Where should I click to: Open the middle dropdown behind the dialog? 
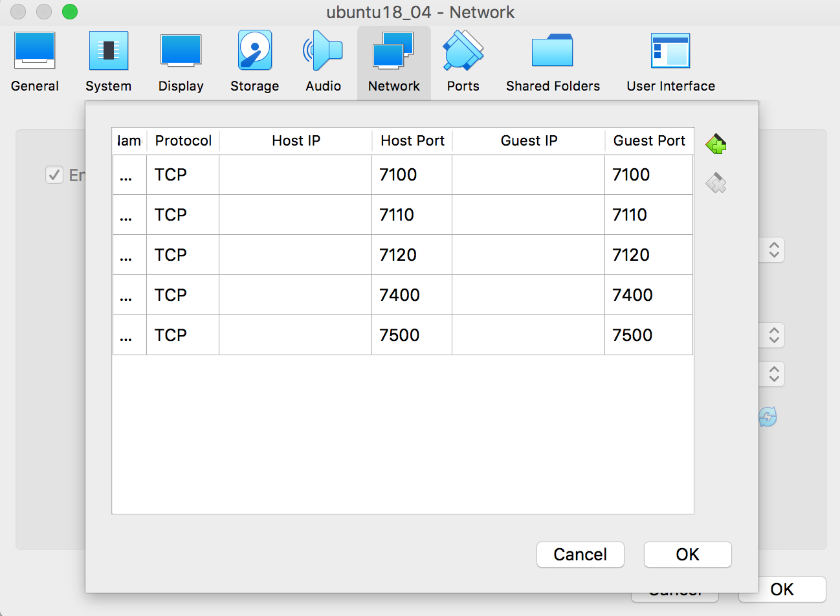(773, 335)
